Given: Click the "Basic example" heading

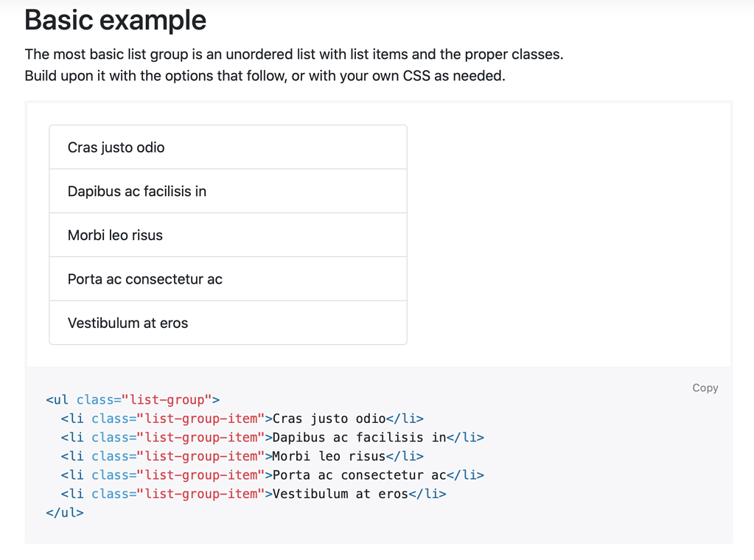Looking at the screenshot, I should point(115,20).
